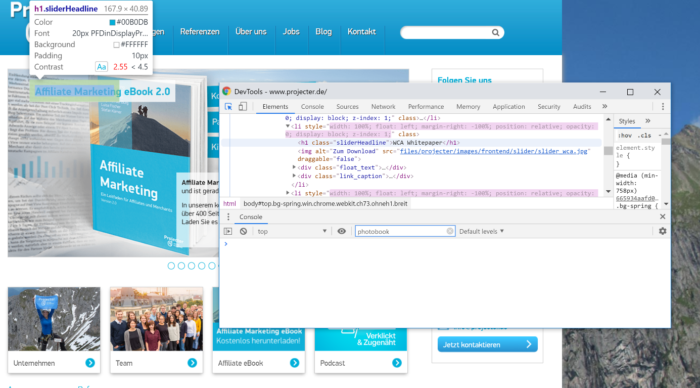700x388 pixels.
Task: Close the console drawer
Action: [662, 217]
